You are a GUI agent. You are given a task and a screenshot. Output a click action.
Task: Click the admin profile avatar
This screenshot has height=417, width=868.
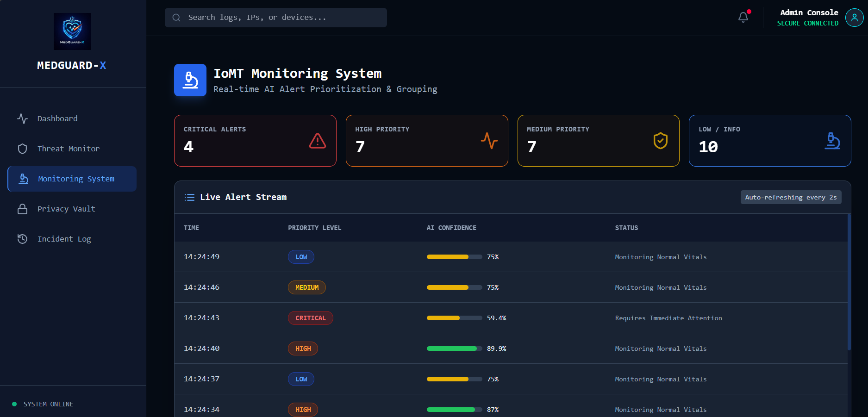[854, 18]
